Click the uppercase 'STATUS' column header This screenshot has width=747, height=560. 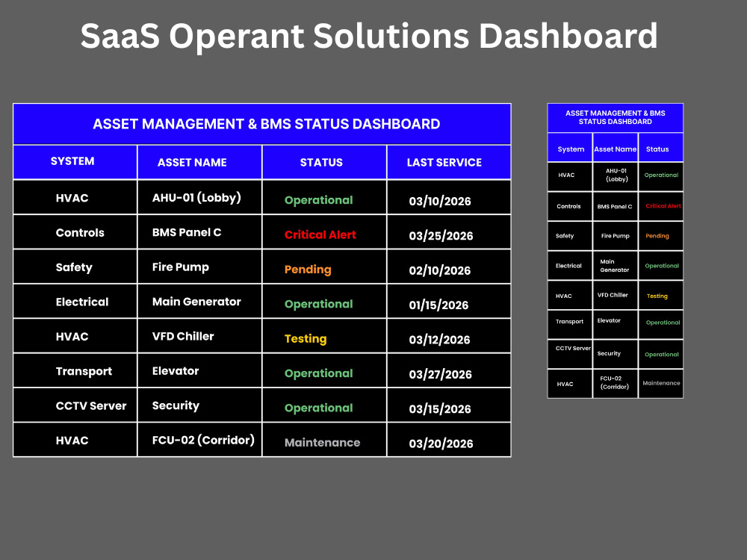(321, 162)
